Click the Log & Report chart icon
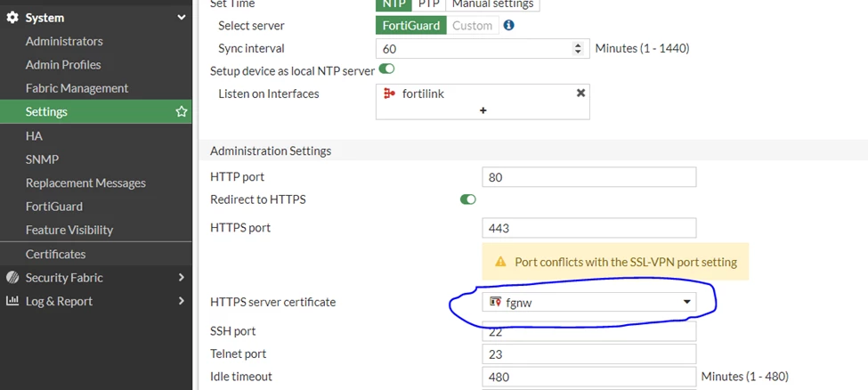The width and height of the screenshot is (868, 390). click(12, 301)
